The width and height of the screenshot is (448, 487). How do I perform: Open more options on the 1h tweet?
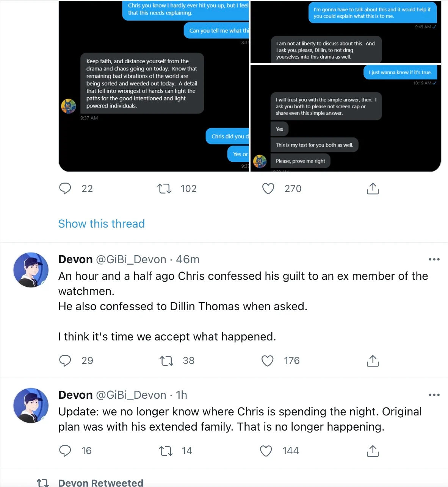coord(434,395)
